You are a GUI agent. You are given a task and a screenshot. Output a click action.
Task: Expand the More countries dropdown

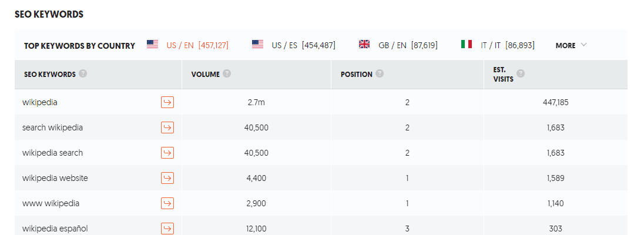tap(571, 45)
